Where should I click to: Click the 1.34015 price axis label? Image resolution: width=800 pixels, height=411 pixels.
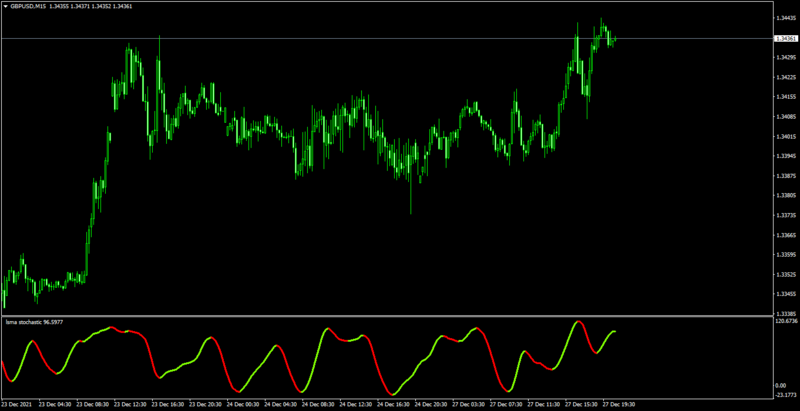pos(786,137)
